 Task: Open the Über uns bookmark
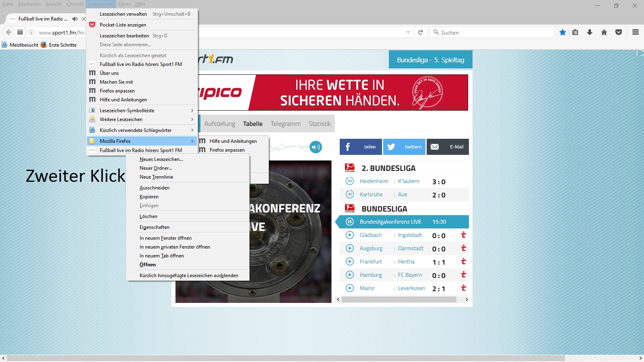click(142, 73)
